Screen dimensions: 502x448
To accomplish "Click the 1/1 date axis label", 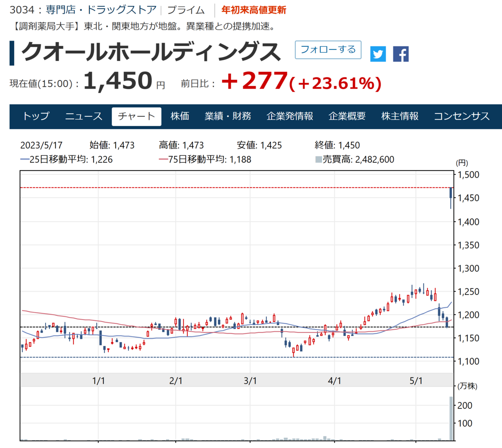I will 98,381.
